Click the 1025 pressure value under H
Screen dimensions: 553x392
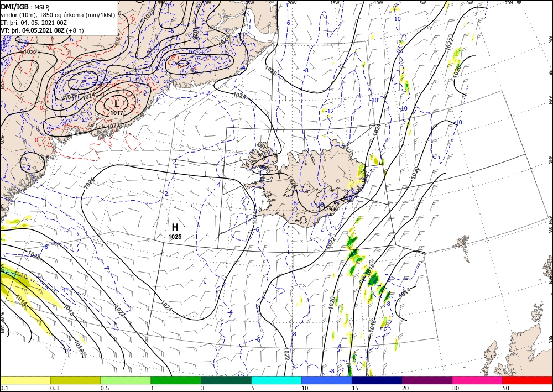tap(175, 237)
